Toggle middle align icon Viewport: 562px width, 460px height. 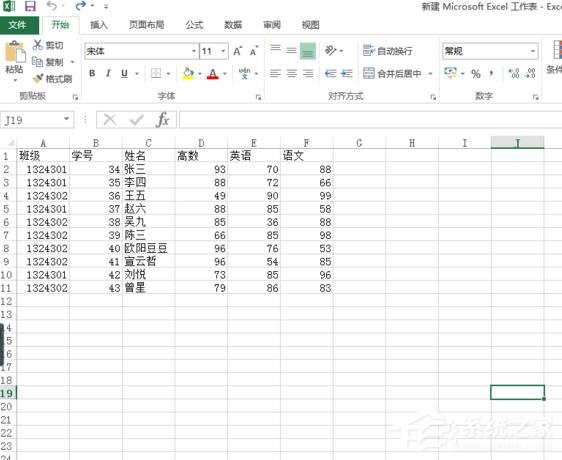click(291, 51)
